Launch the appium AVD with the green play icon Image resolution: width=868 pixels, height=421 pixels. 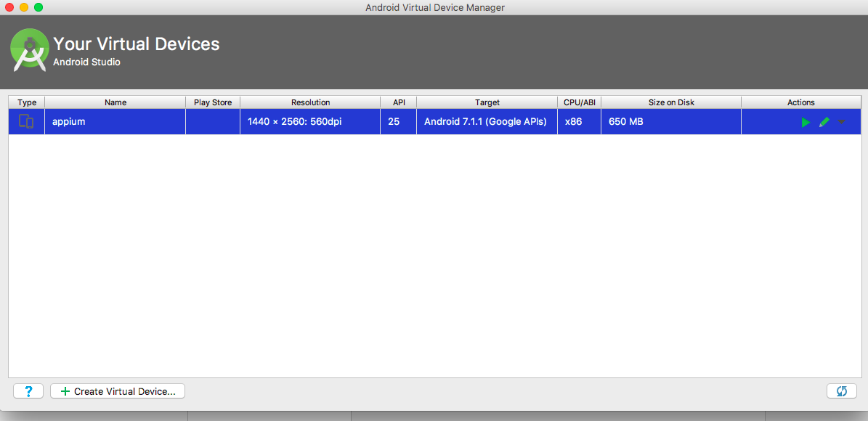[x=806, y=122]
